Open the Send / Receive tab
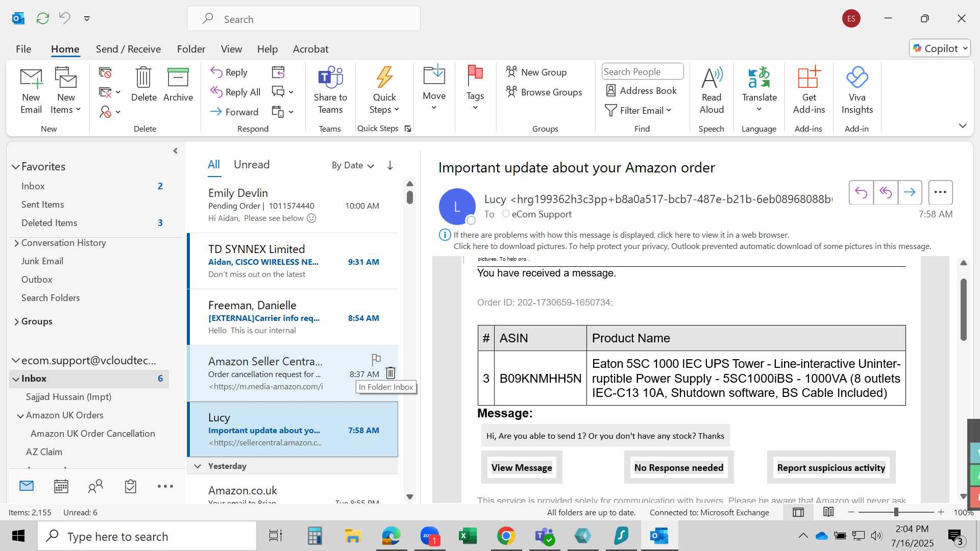The height and width of the screenshot is (551, 980). pyautogui.click(x=128, y=49)
